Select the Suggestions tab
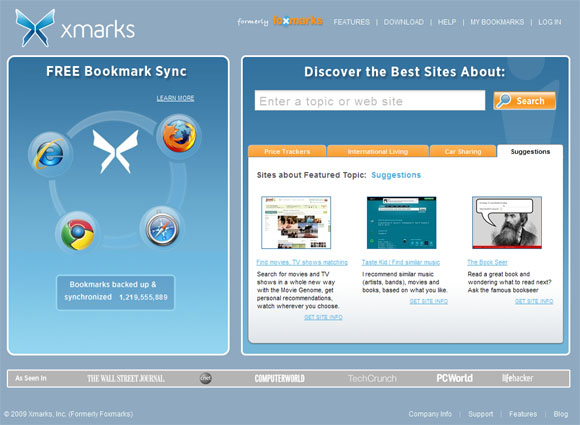The height and width of the screenshot is (425, 580). click(530, 151)
